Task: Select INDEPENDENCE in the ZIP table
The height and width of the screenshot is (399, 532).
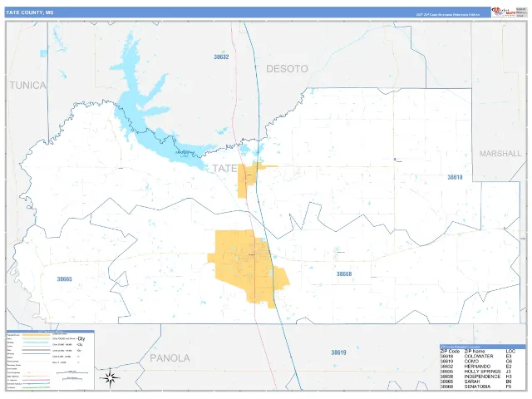Action: [x=482, y=377]
